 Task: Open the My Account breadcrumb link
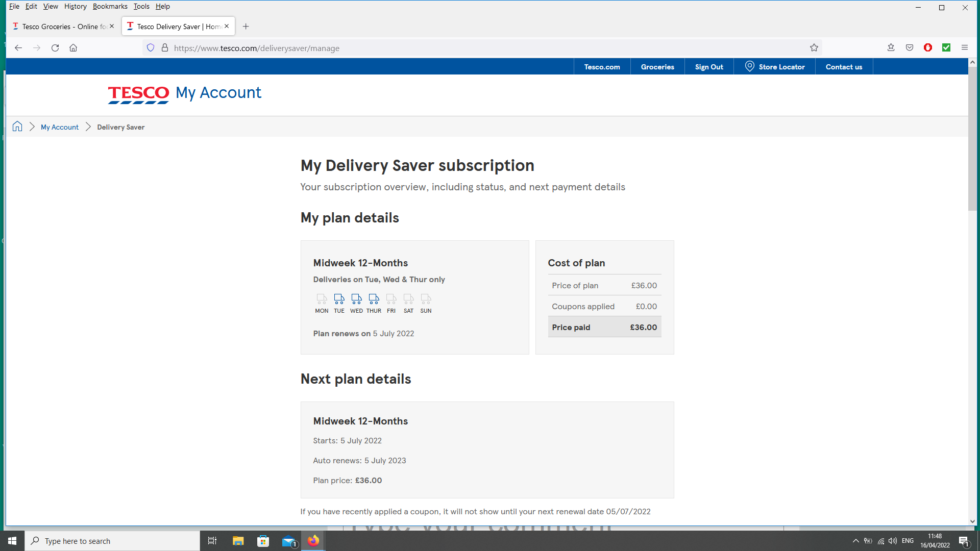60,127
